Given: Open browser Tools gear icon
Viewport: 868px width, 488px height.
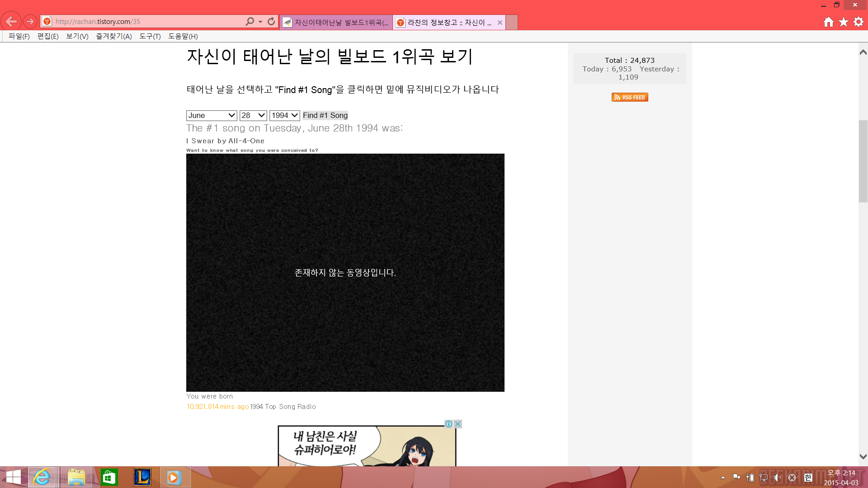Looking at the screenshot, I should point(859,22).
